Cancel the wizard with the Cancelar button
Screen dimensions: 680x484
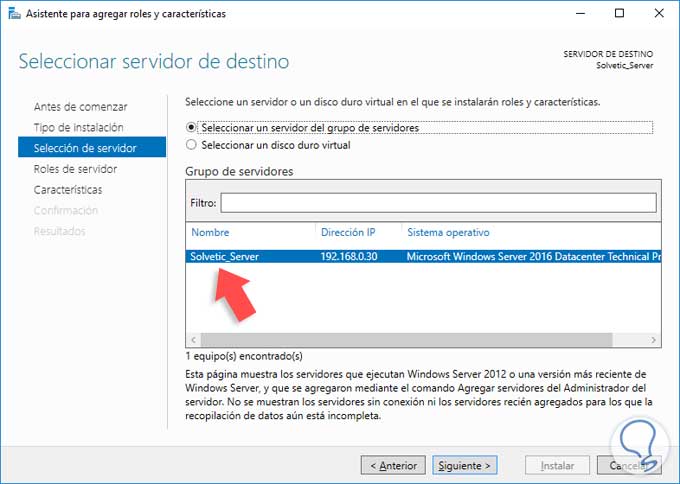click(x=629, y=466)
